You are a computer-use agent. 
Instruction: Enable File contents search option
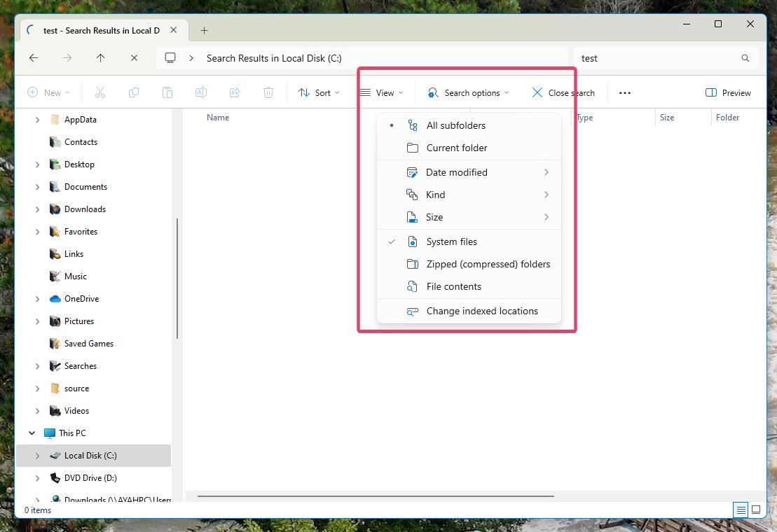[x=453, y=286]
